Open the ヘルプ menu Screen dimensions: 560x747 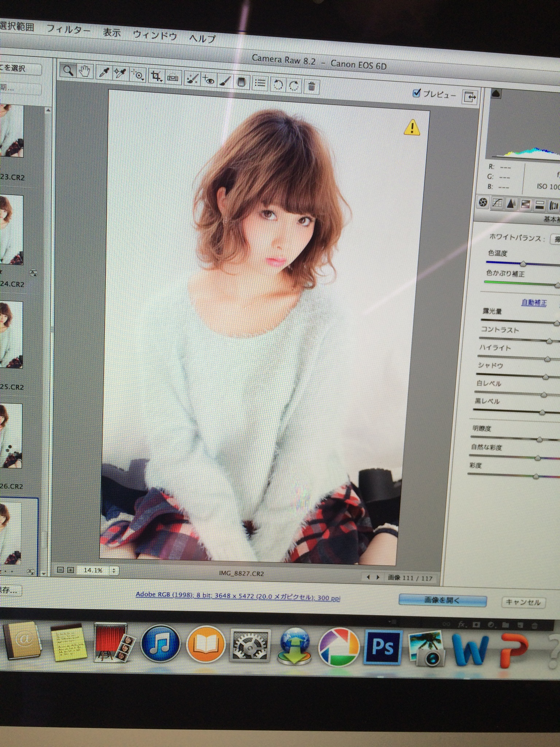click(203, 38)
